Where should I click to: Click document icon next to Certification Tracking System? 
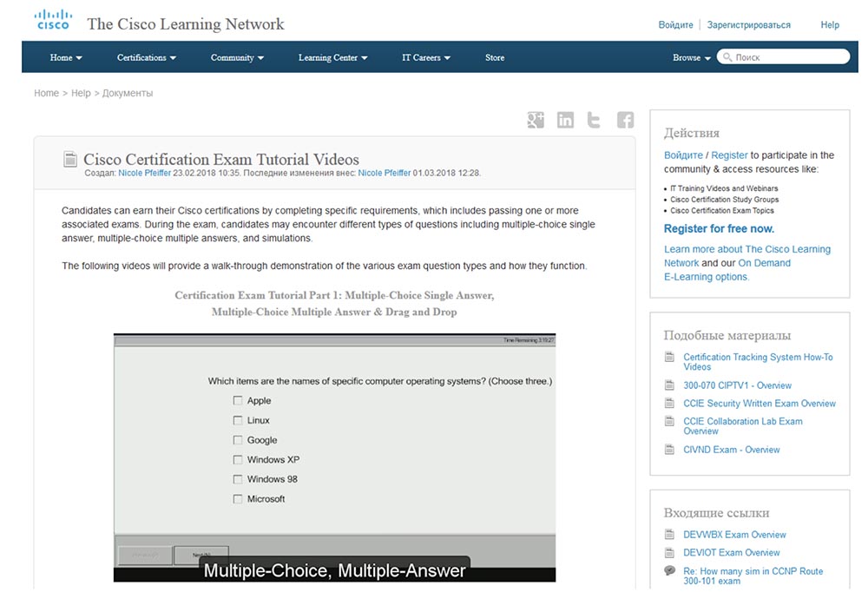click(669, 357)
